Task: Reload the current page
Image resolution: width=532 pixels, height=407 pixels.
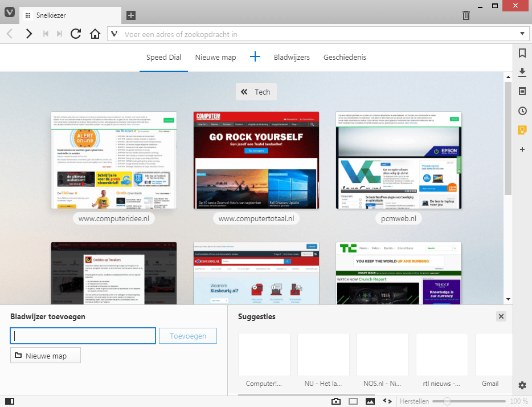Action: [76, 34]
